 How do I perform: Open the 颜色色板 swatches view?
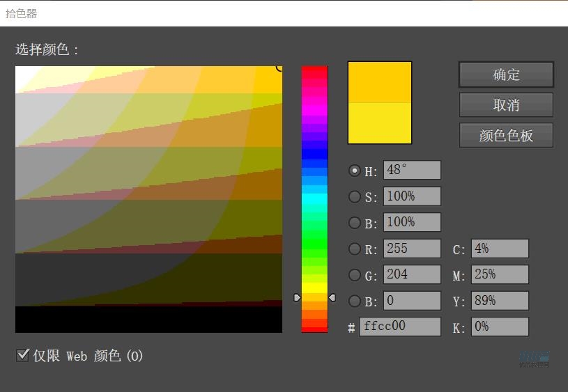(x=506, y=135)
